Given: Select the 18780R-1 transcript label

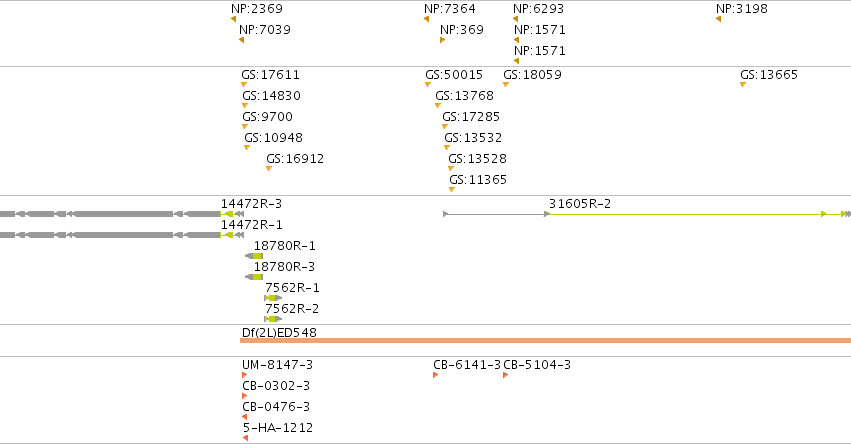Looking at the screenshot, I should click(x=284, y=246).
